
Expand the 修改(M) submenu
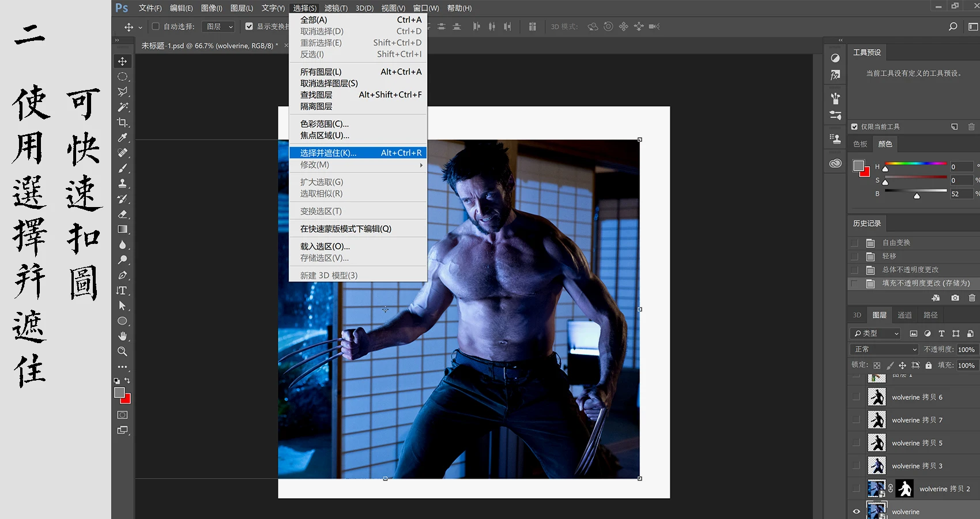pos(358,165)
